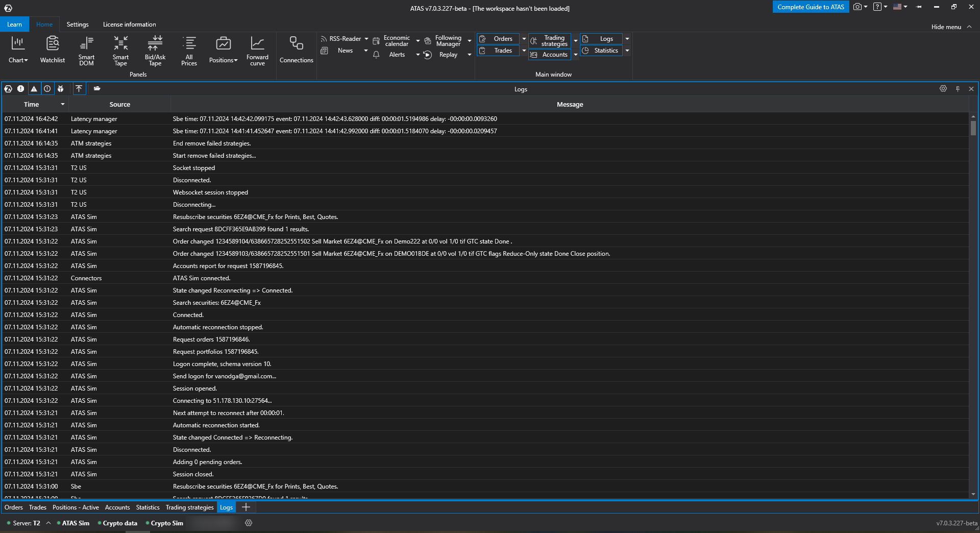The height and width of the screenshot is (533, 980).
Task: Toggle the Accounts main window button
Action: coord(550,55)
